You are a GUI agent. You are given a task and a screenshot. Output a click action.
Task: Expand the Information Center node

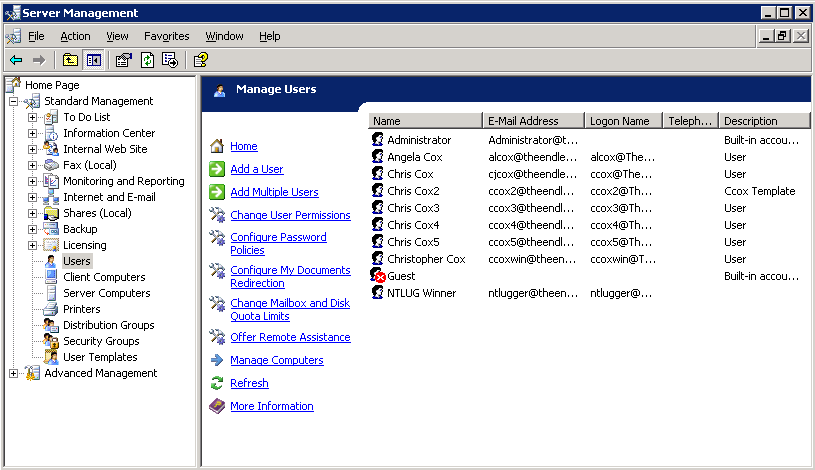click(32, 134)
